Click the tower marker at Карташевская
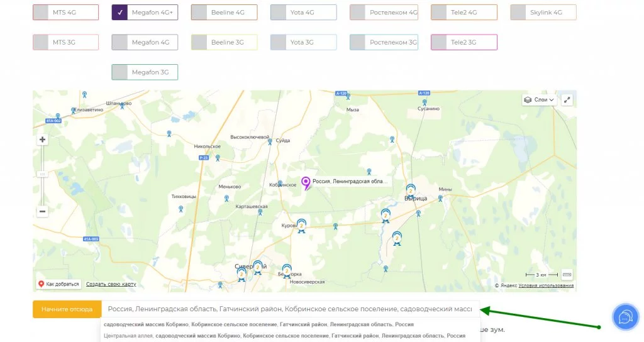Screen dimensions: 644x342 (260, 212)
